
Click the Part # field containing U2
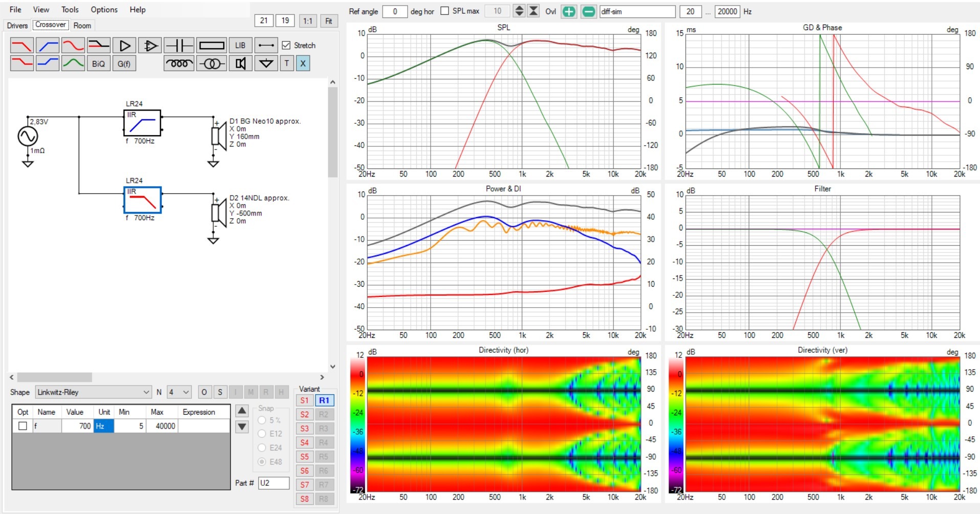click(x=274, y=483)
